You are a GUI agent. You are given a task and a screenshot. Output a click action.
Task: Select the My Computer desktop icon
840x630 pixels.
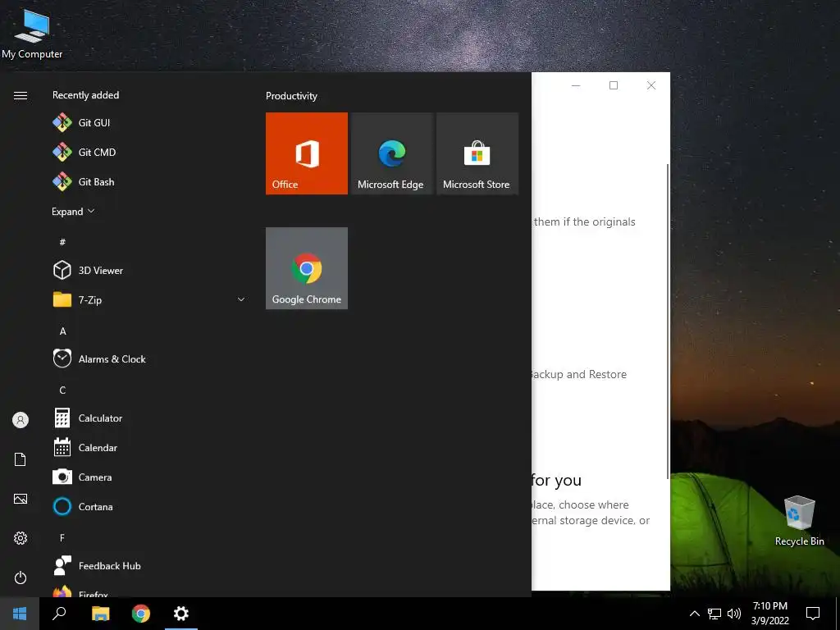(x=32, y=33)
